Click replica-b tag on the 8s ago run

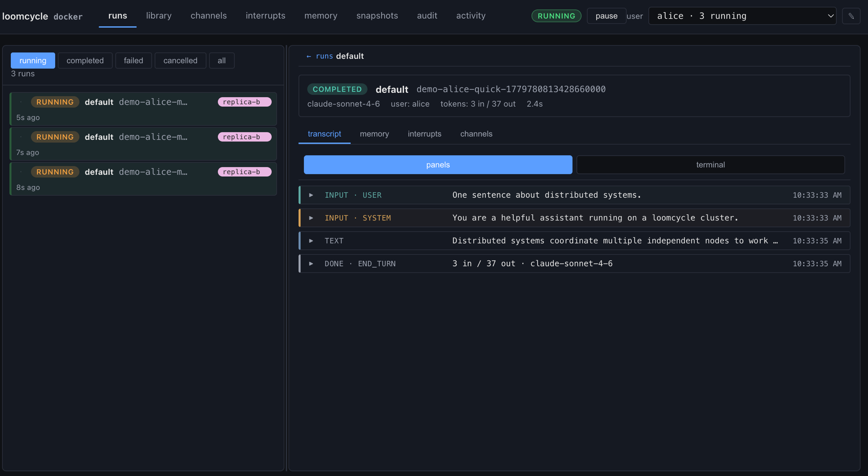[x=244, y=172]
